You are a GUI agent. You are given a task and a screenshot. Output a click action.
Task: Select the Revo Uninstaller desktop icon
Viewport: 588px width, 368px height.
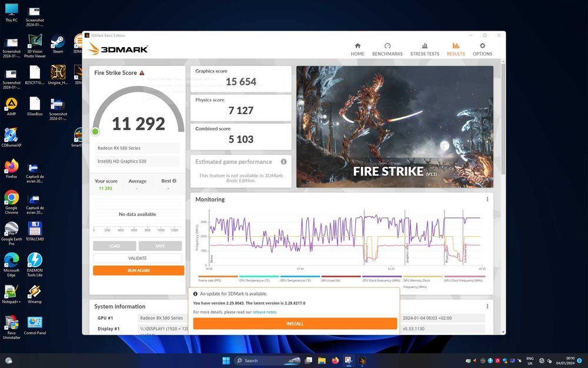click(11, 327)
